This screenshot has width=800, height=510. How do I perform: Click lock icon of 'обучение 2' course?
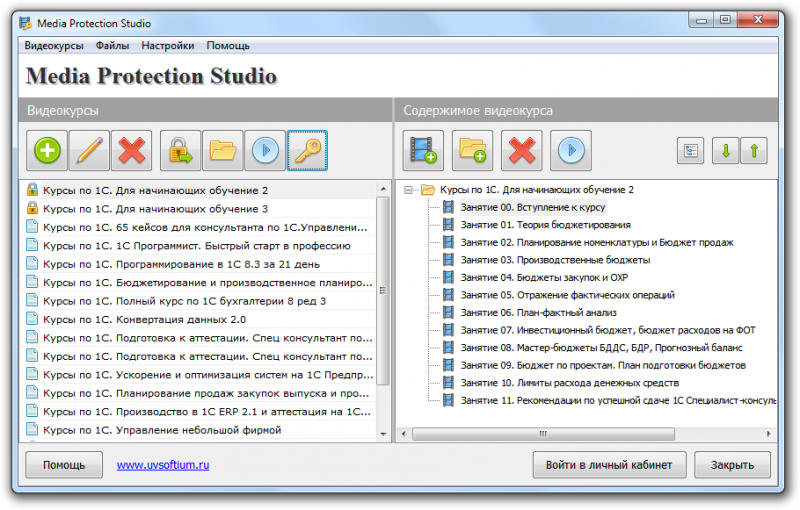32,190
